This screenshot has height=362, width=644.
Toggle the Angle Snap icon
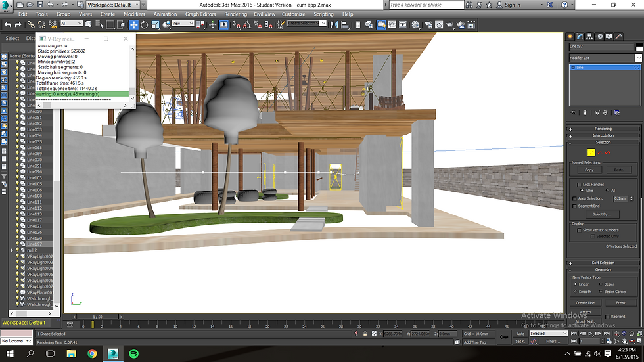click(247, 25)
